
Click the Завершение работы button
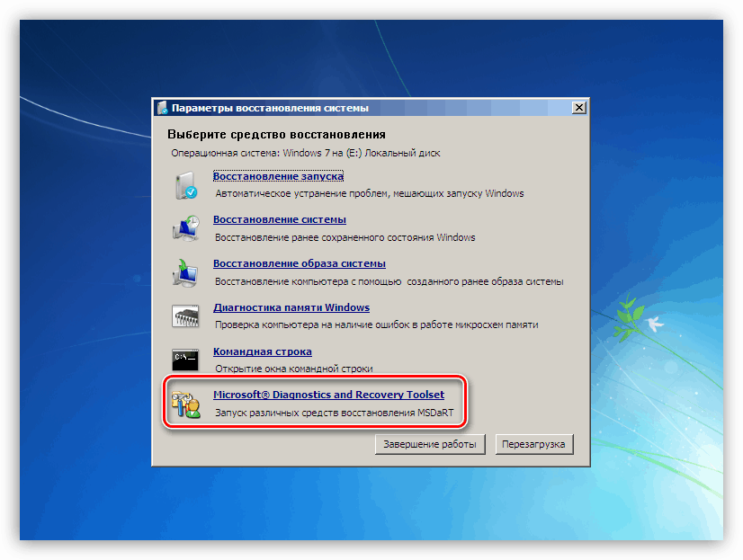point(430,445)
